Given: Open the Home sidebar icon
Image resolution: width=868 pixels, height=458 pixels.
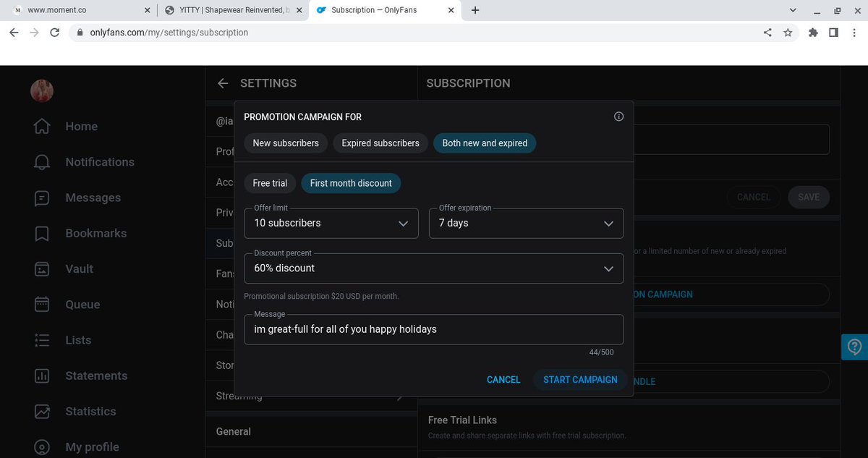Looking at the screenshot, I should (x=42, y=126).
